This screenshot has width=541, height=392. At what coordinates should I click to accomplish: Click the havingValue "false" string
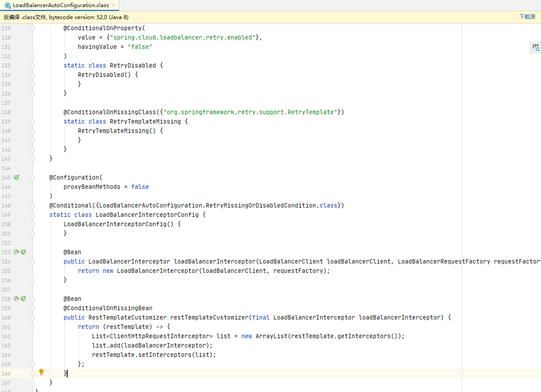(140, 47)
